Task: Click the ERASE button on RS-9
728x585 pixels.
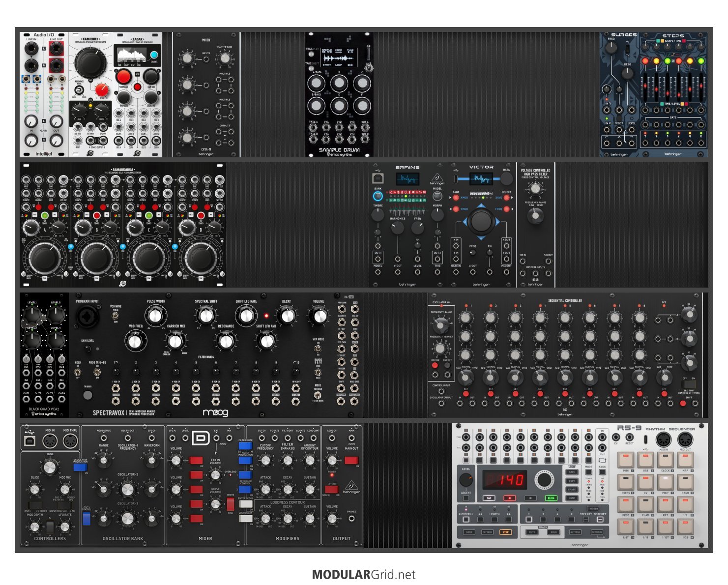Action: coord(572,490)
